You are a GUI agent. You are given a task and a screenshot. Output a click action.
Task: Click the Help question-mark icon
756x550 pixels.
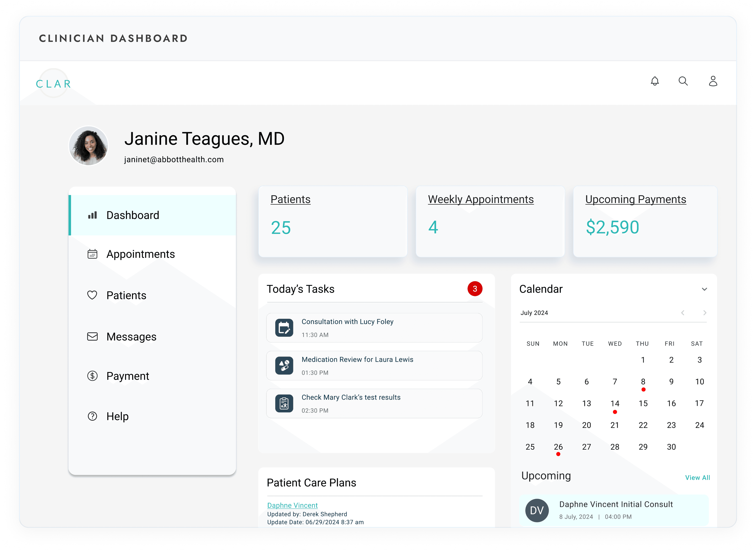click(x=92, y=416)
